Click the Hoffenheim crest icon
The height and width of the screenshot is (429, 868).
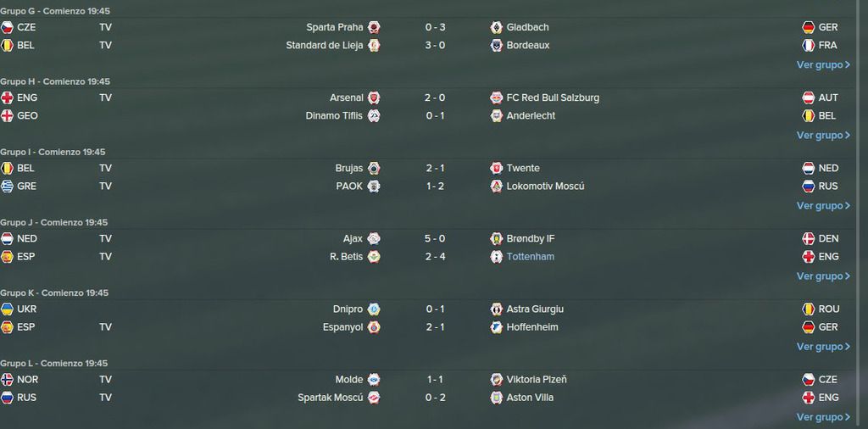[497, 327]
